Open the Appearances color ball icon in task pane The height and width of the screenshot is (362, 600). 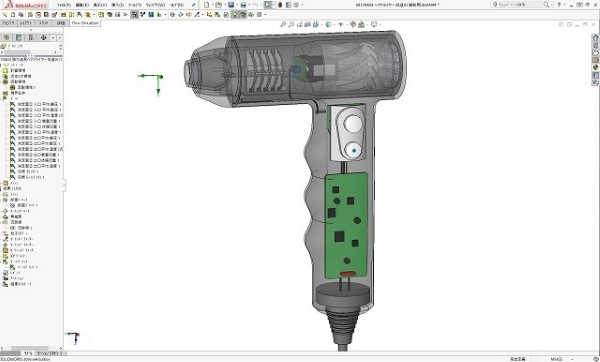595,67
